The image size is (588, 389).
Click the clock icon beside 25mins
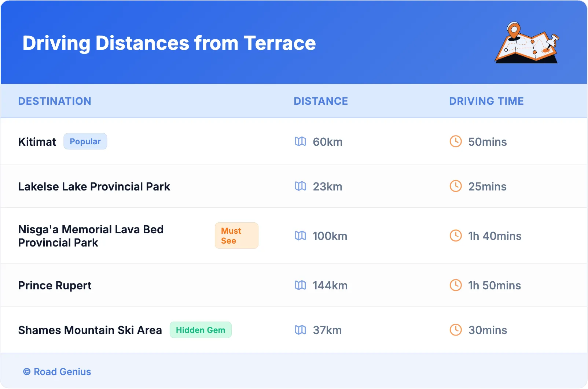[456, 186]
